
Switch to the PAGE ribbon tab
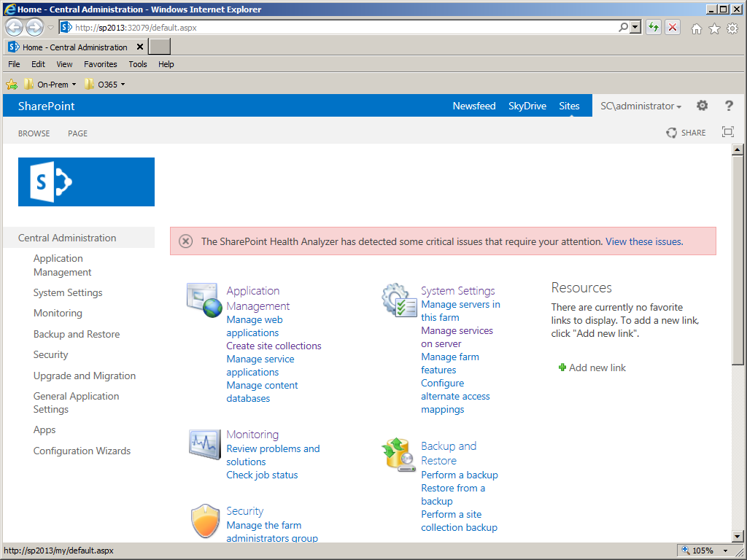pos(77,133)
